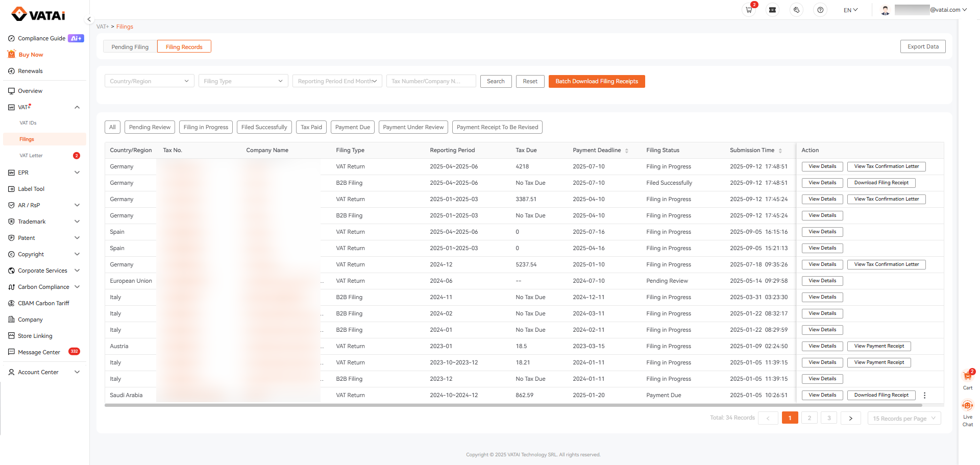Click the coupon ticket icon in header
This screenshot has width=980, height=465.
[x=772, y=10]
